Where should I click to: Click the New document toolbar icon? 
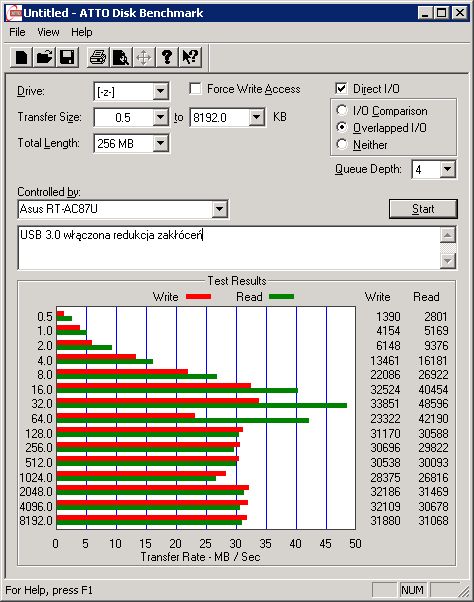[x=21, y=58]
